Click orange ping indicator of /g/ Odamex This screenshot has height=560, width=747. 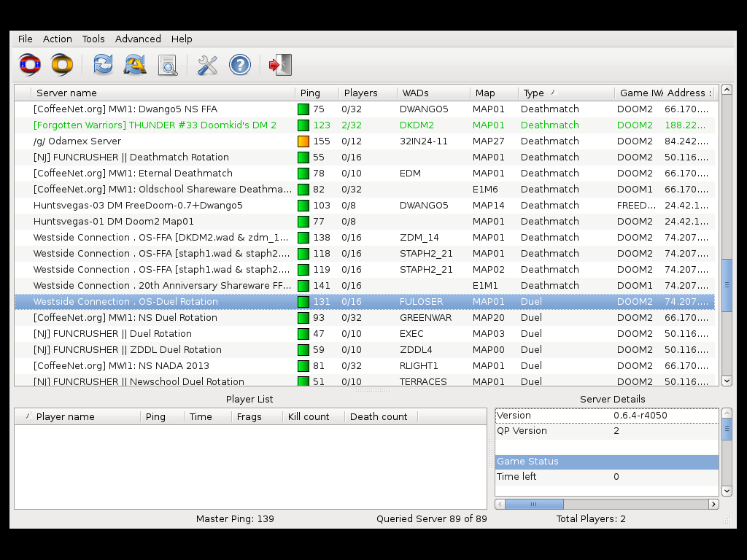pos(303,141)
